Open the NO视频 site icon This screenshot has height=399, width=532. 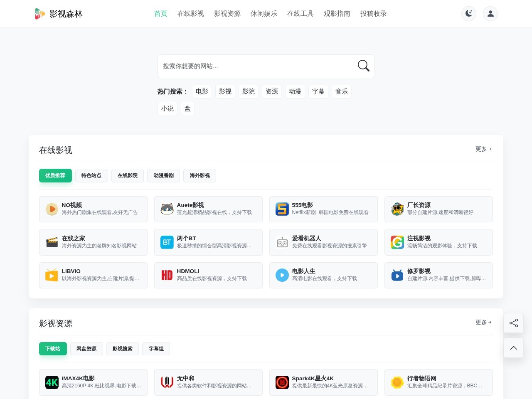click(52, 209)
